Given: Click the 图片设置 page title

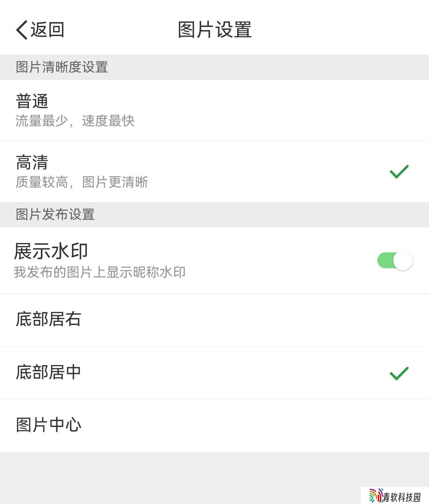Looking at the screenshot, I should click(x=215, y=30).
